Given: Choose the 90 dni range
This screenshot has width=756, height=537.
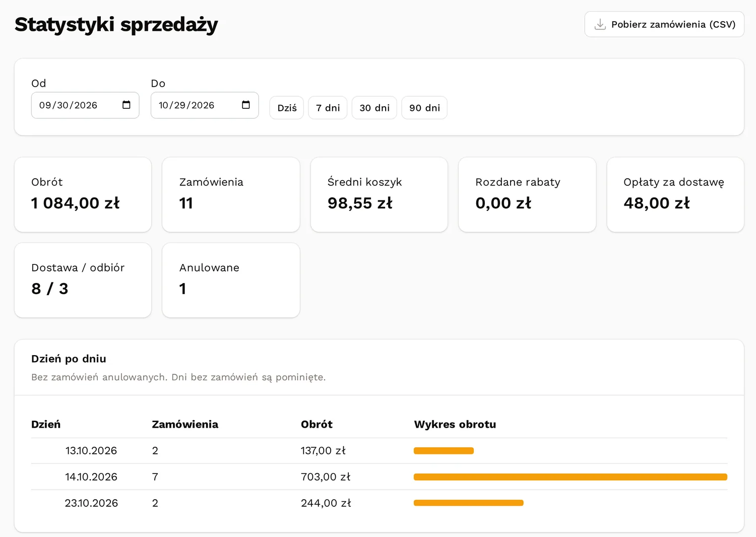Looking at the screenshot, I should tap(424, 108).
